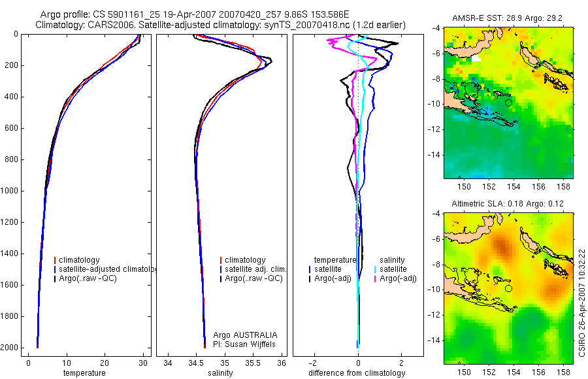Click the '2000' depth tick label

tap(9, 348)
